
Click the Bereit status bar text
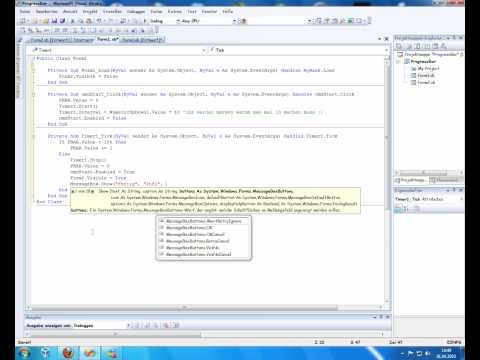point(24,342)
